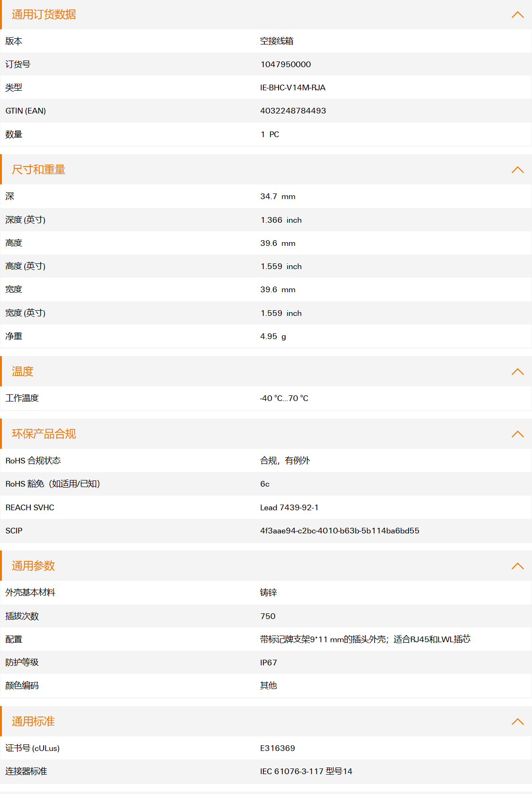
Task: Click the 通用订货数据 section heading
Action: point(44,15)
